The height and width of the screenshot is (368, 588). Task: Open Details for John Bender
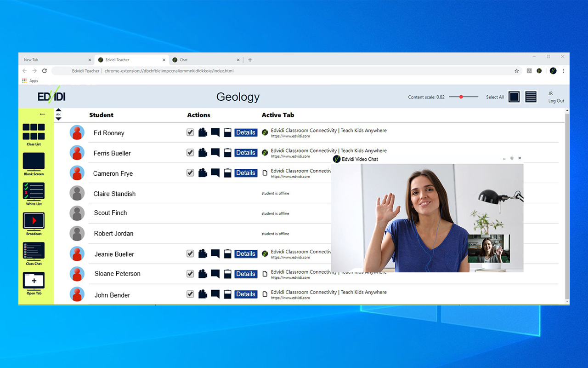tap(246, 294)
